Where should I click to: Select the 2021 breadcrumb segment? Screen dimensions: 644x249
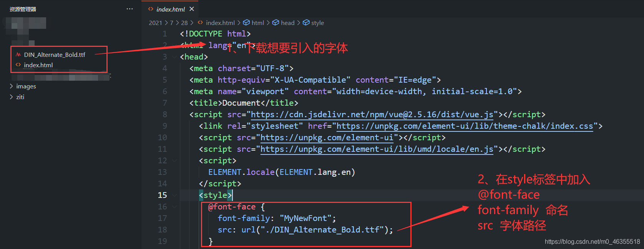[155, 23]
